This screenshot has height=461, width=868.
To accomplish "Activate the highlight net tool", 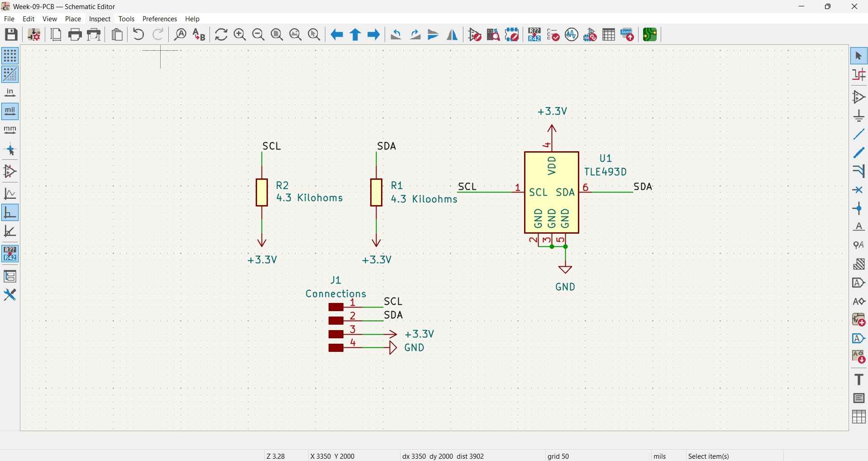I will click(x=859, y=75).
